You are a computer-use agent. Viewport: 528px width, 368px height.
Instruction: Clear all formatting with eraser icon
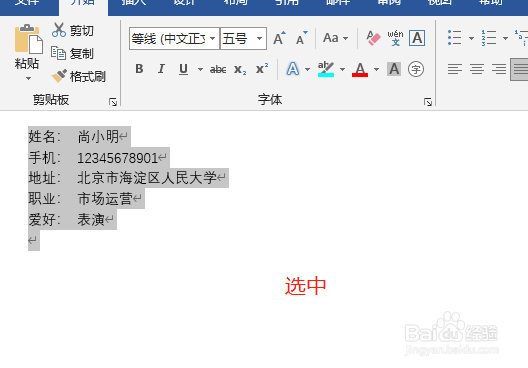pos(373,38)
